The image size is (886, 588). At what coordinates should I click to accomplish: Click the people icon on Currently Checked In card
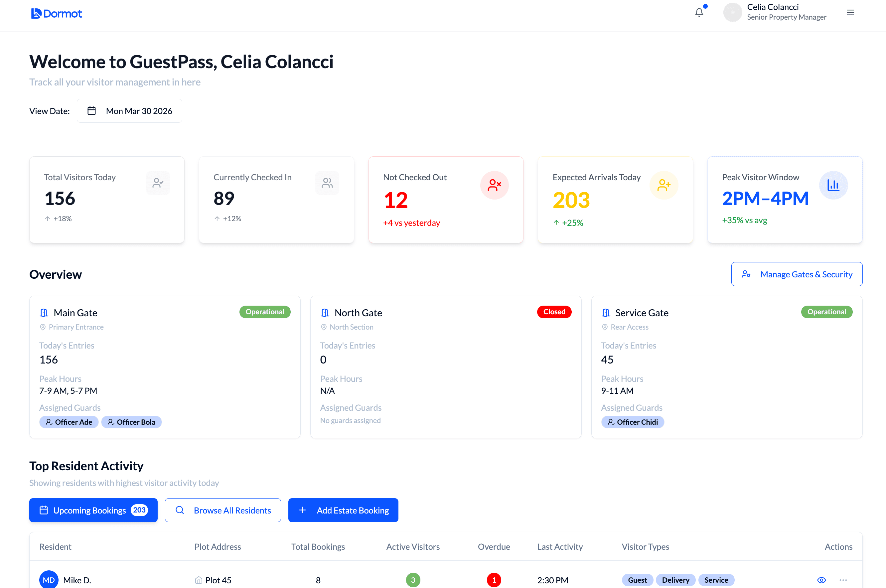[x=327, y=183]
